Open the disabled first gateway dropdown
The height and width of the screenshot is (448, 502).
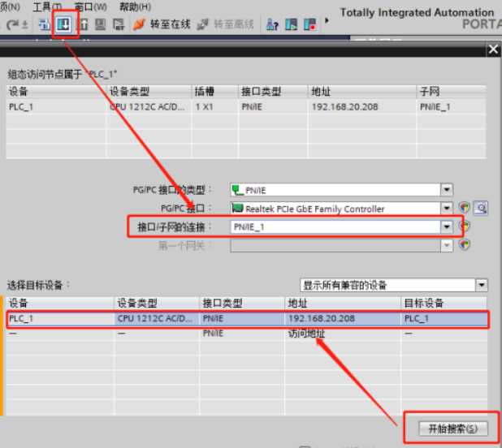(x=446, y=246)
